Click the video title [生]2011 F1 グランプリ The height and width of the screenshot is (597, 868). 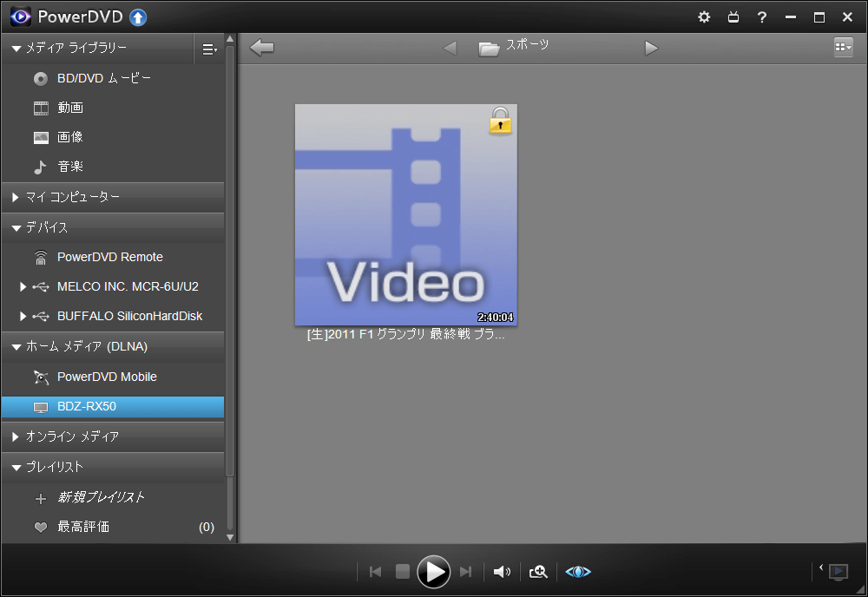(405, 334)
